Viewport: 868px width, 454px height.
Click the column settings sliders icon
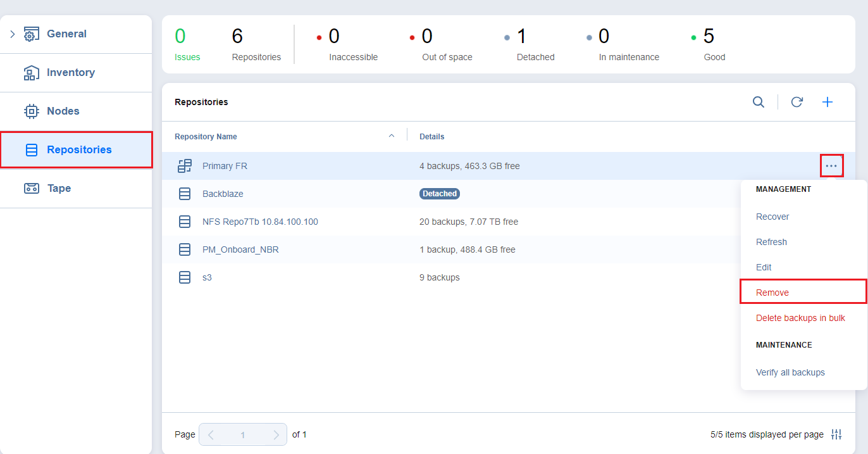click(x=836, y=434)
